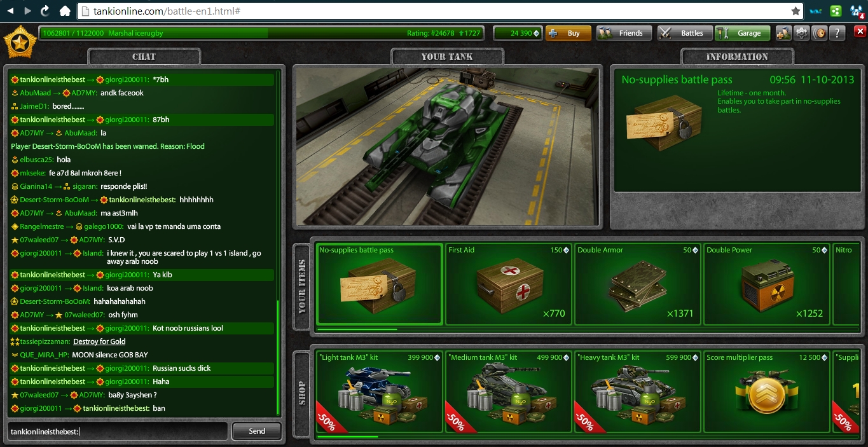Select the First Aid supply item
Viewport: 868px width, 447px height.
click(x=508, y=284)
